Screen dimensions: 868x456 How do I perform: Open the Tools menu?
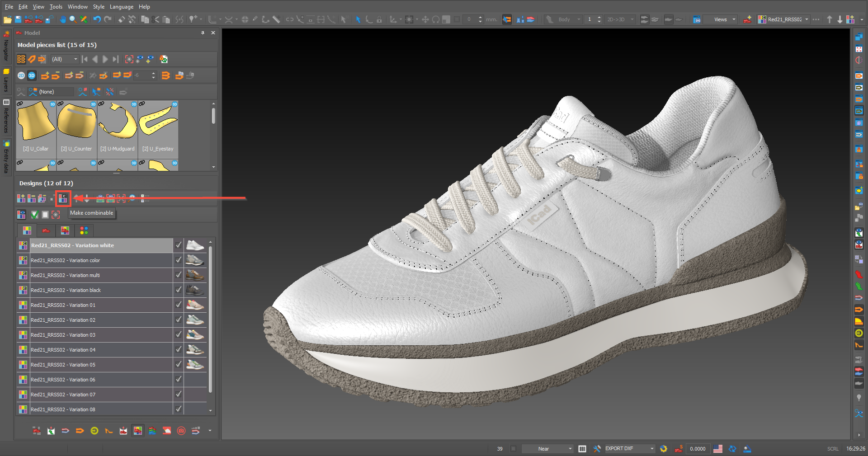56,7
